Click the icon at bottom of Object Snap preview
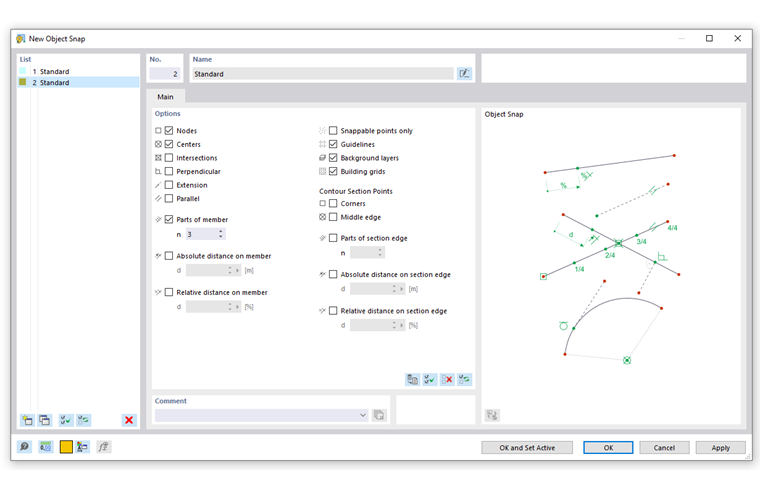The height and width of the screenshot is (491, 760). click(492, 415)
